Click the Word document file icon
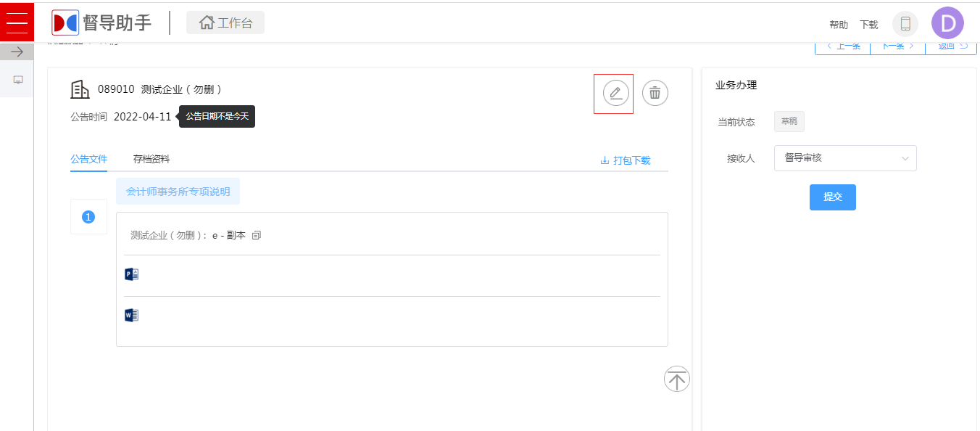The image size is (980, 431). (131, 315)
